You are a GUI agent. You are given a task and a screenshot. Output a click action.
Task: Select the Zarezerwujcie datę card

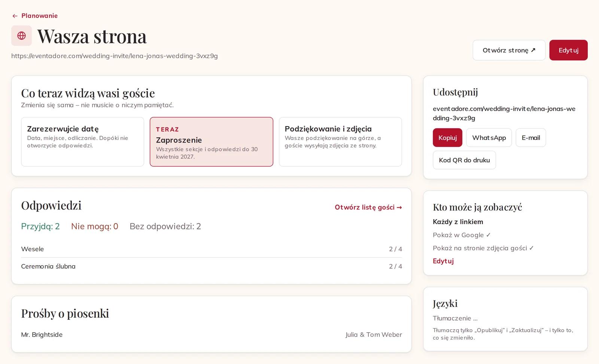[82, 142]
